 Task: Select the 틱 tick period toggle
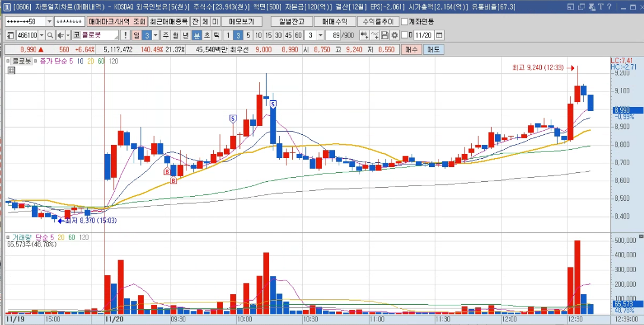(x=216, y=35)
